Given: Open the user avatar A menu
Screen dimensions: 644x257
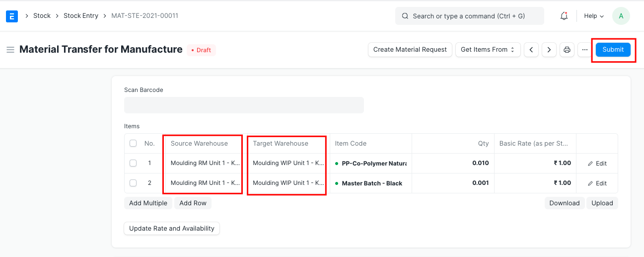Looking at the screenshot, I should pos(621,16).
